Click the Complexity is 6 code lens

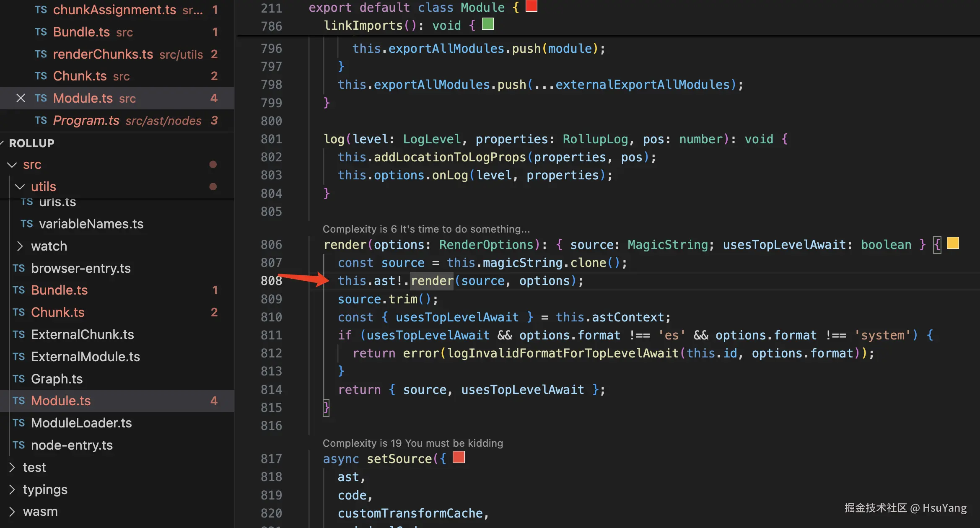(x=426, y=229)
